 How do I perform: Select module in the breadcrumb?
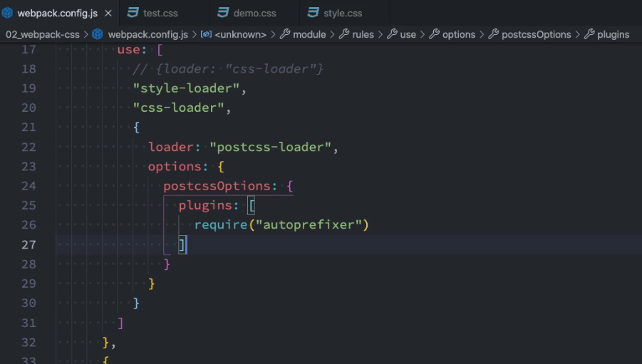309,34
